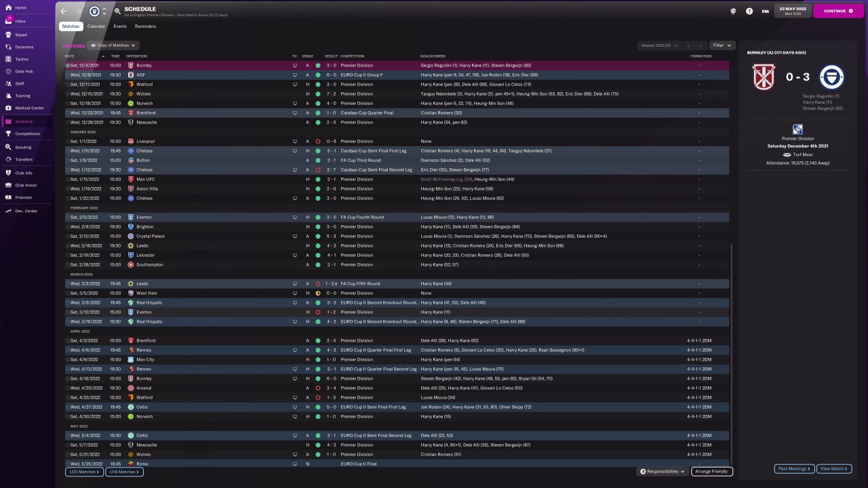Open the Scouting section
The image size is (868, 488).
point(27,146)
